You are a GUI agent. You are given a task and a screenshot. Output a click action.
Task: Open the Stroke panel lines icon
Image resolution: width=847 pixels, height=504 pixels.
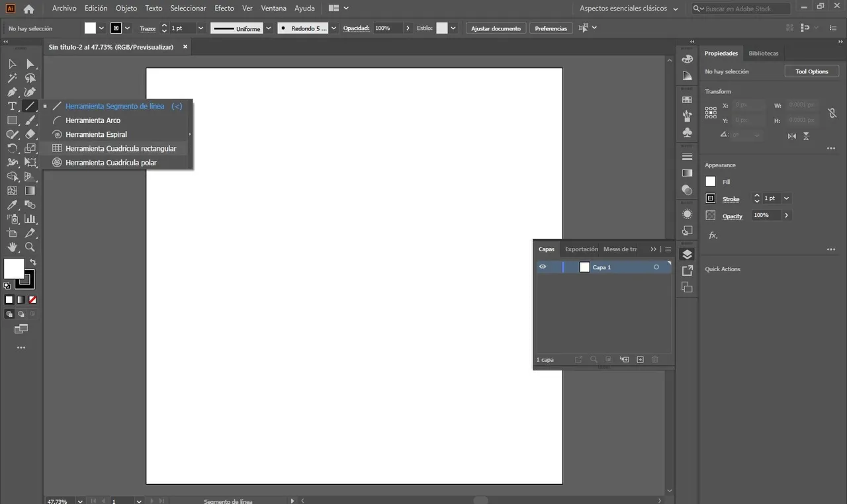687,157
